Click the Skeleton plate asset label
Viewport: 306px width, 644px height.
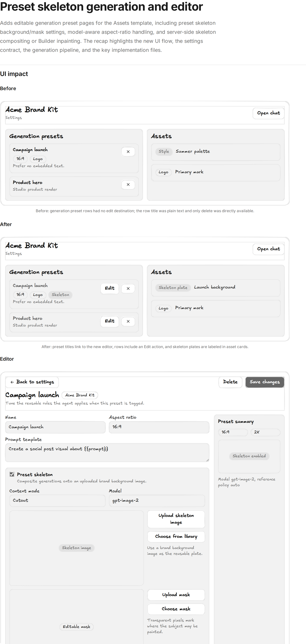[173, 288]
